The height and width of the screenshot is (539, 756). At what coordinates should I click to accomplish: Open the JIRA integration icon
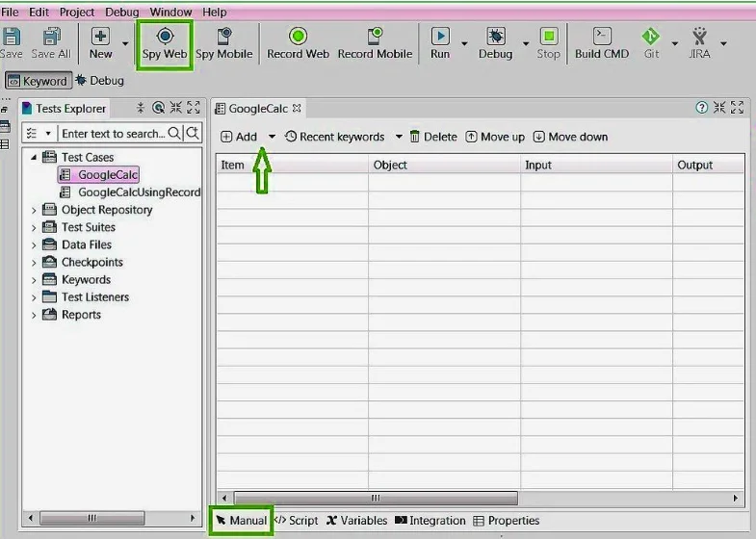pyautogui.click(x=700, y=37)
